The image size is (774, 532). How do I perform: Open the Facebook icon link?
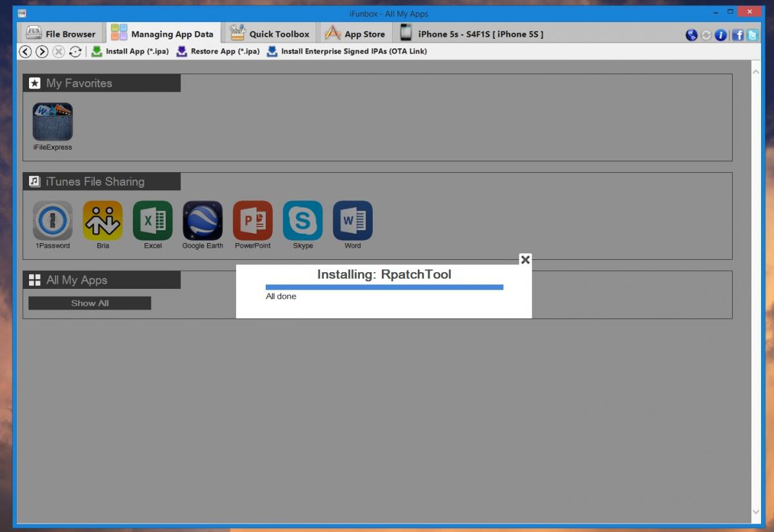[738, 35]
